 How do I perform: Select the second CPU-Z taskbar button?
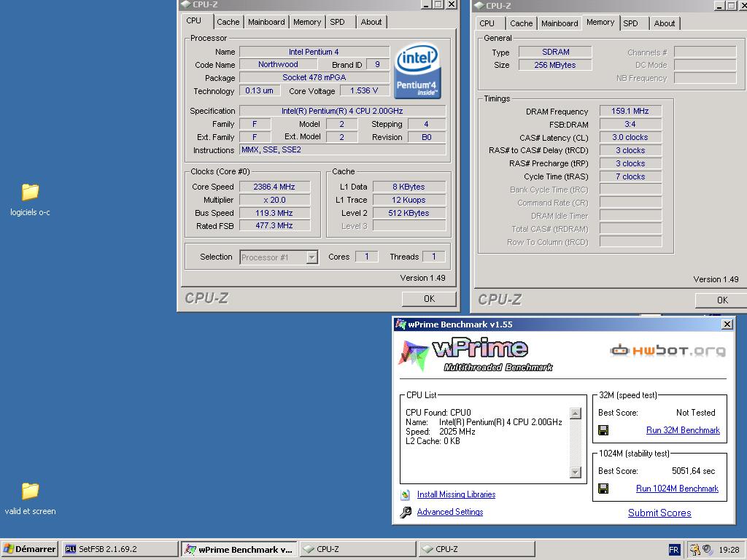(477, 549)
